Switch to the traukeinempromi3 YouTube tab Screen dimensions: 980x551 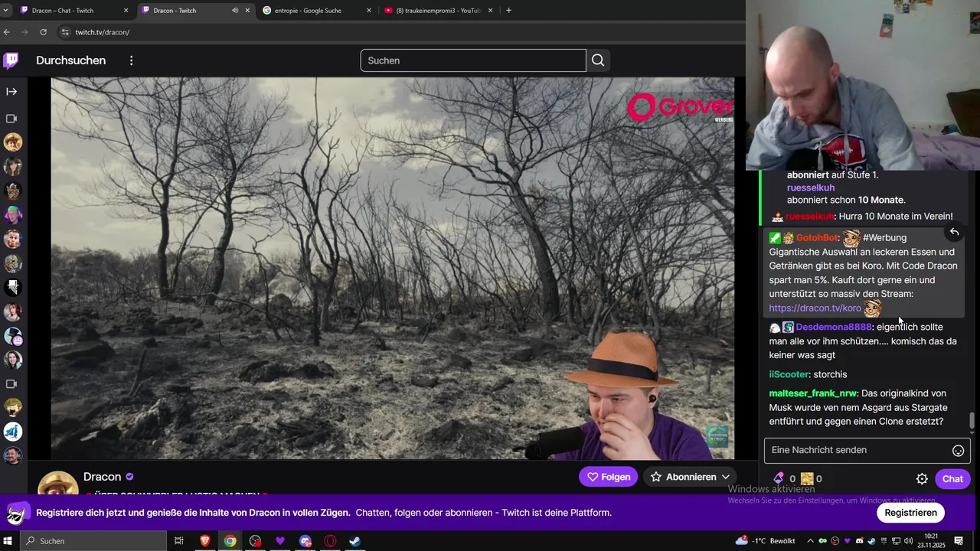(438, 11)
